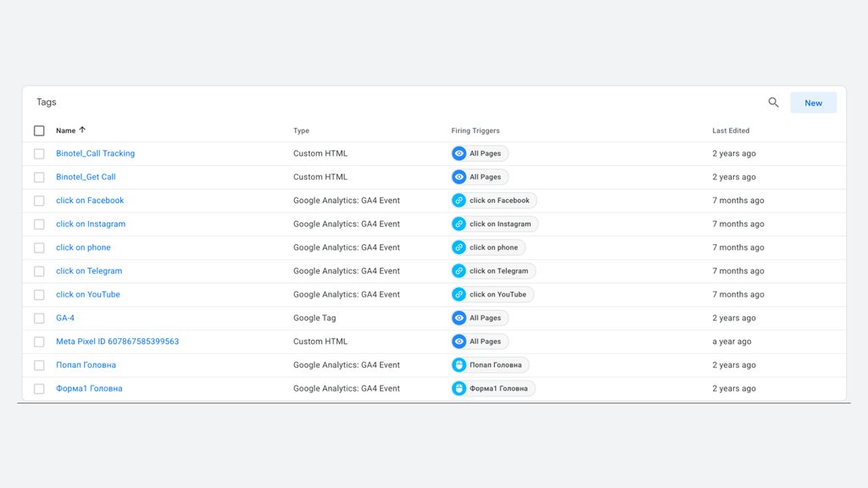This screenshot has width=868, height=488.
Task: Open the GA-4 tag
Action: pyautogui.click(x=65, y=319)
